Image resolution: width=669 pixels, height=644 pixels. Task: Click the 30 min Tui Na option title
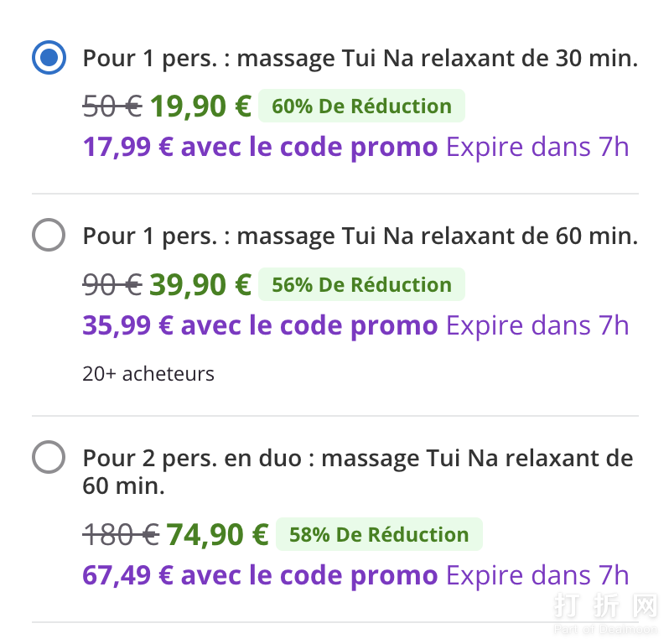click(360, 59)
